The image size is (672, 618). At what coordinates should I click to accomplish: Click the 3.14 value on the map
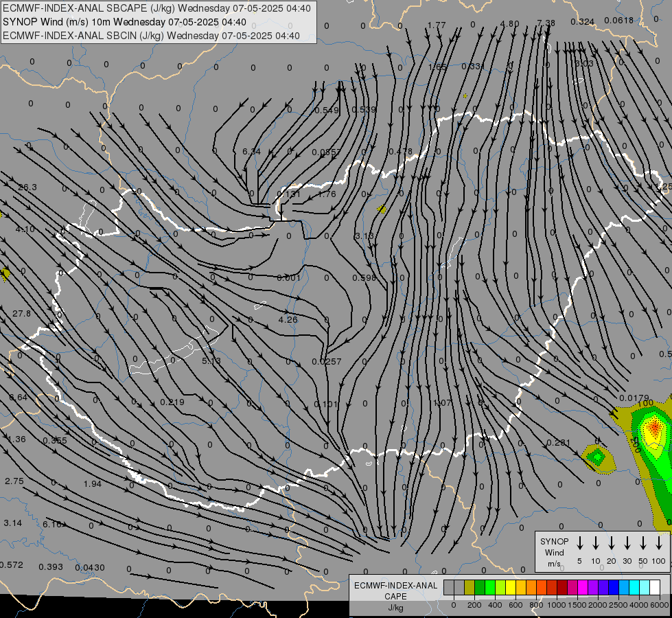[13, 523]
